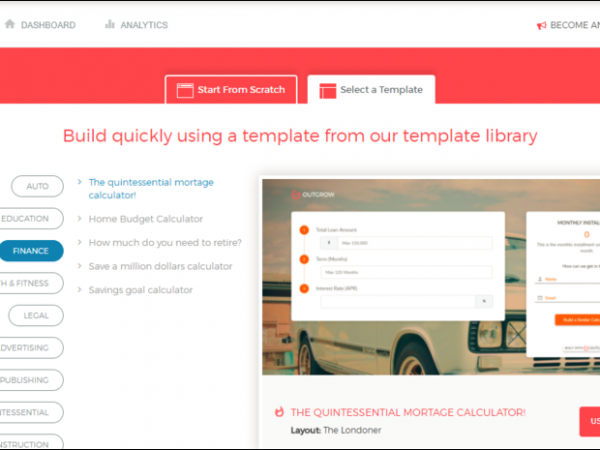Click the megaphone icon in the top bar
600x450 pixels.
coord(541,25)
